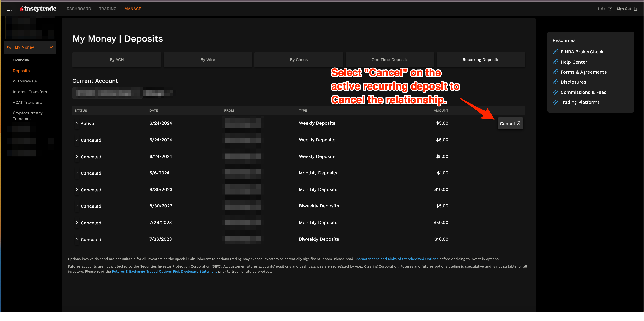
Task: Click the Sign Out exit icon
Action: [x=636, y=9]
